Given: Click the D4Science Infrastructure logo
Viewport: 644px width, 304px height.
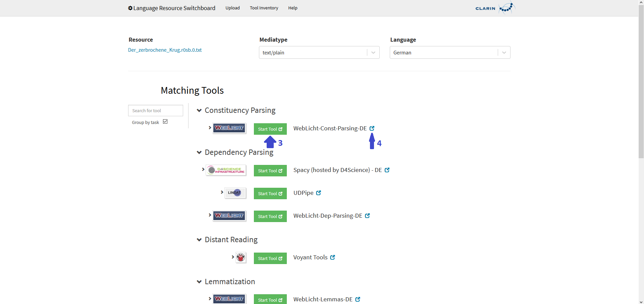Looking at the screenshot, I should click(x=226, y=170).
